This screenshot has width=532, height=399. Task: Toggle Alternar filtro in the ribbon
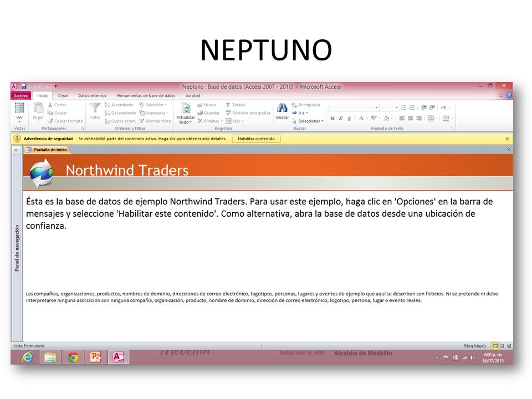[x=155, y=121]
